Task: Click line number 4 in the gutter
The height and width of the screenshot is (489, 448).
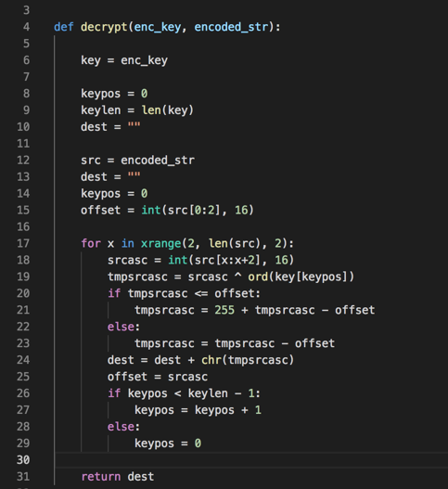Action: click(x=26, y=27)
